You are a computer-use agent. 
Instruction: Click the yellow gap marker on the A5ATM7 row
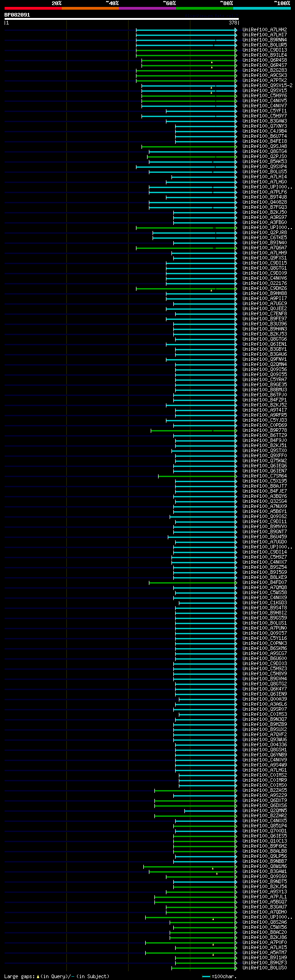coord(213,954)
